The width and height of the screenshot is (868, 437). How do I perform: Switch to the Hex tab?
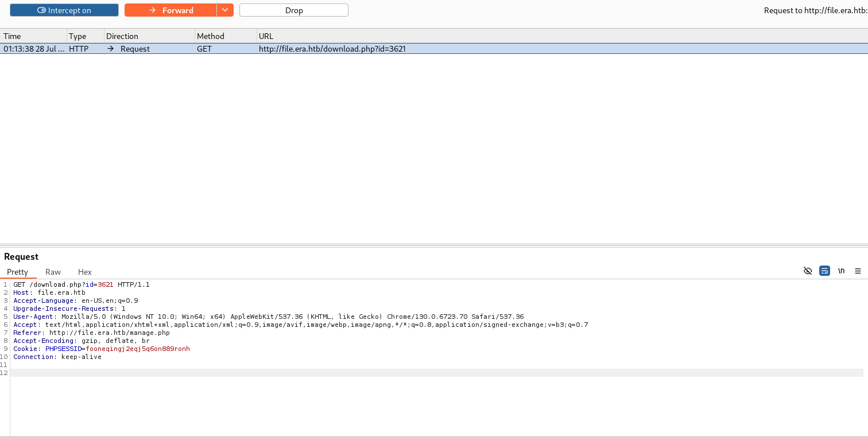(85, 272)
